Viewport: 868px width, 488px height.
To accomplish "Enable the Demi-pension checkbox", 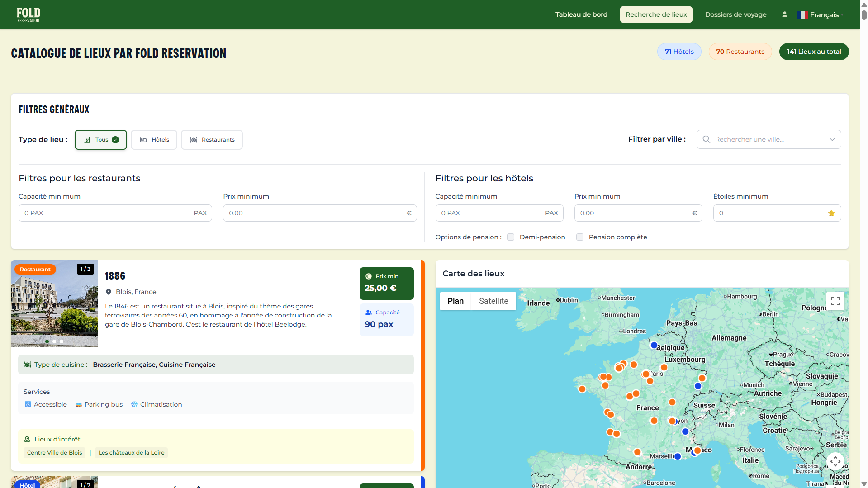I will (511, 237).
